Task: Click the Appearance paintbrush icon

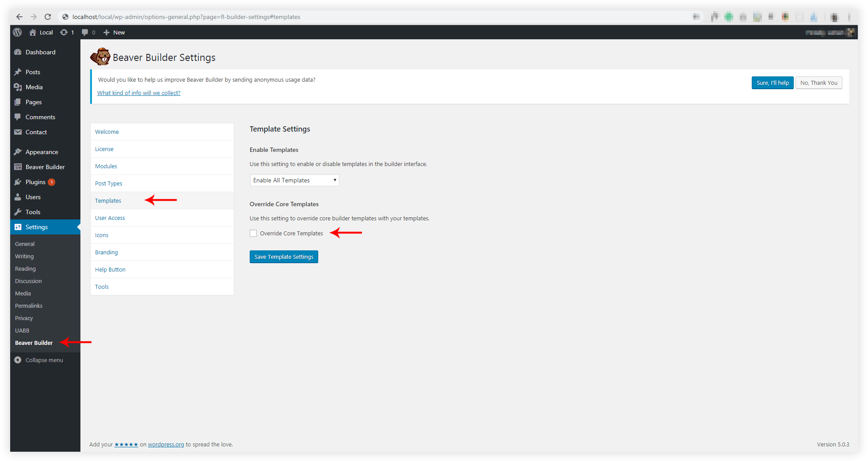Action: point(18,151)
